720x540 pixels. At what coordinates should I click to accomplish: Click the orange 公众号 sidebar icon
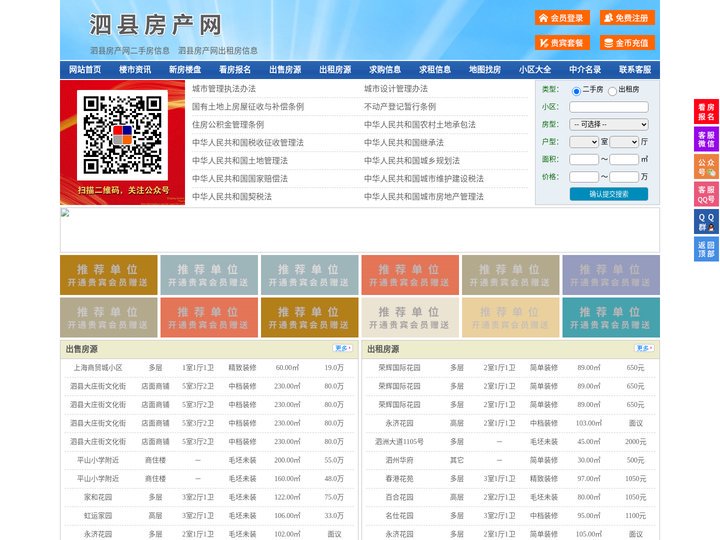coord(706,167)
